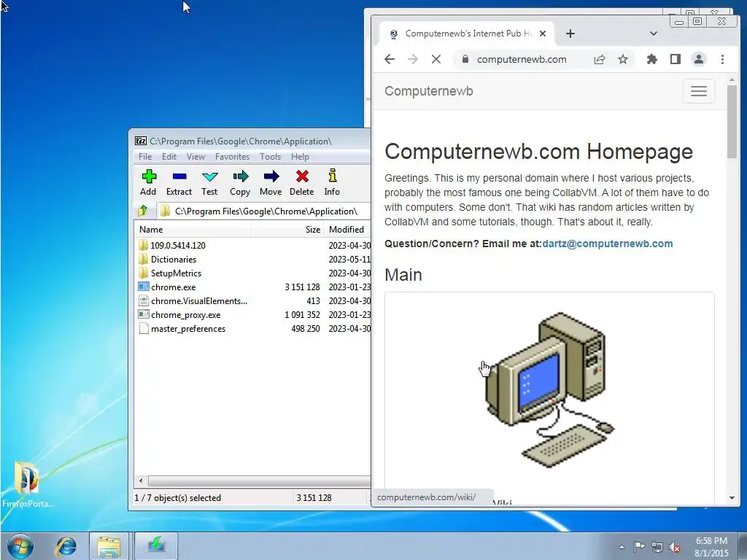Sort by the Name column header
Image resolution: width=747 pixels, height=560 pixels.
(x=193, y=229)
